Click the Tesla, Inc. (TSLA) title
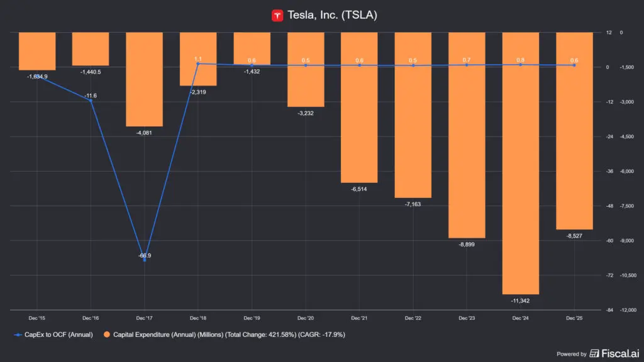Image resolution: width=644 pixels, height=362 pixels. pyautogui.click(x=332, y=15)
